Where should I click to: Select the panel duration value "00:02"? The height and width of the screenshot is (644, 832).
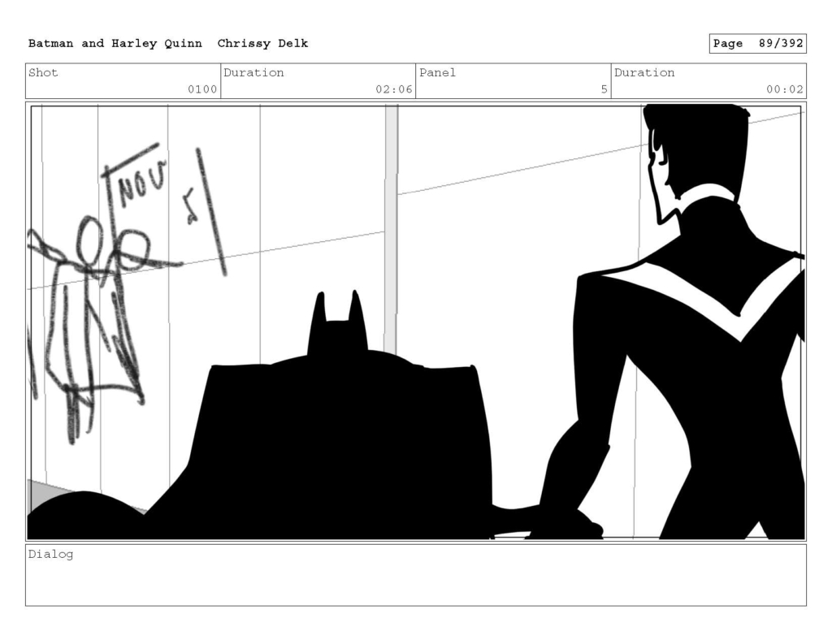785,89
